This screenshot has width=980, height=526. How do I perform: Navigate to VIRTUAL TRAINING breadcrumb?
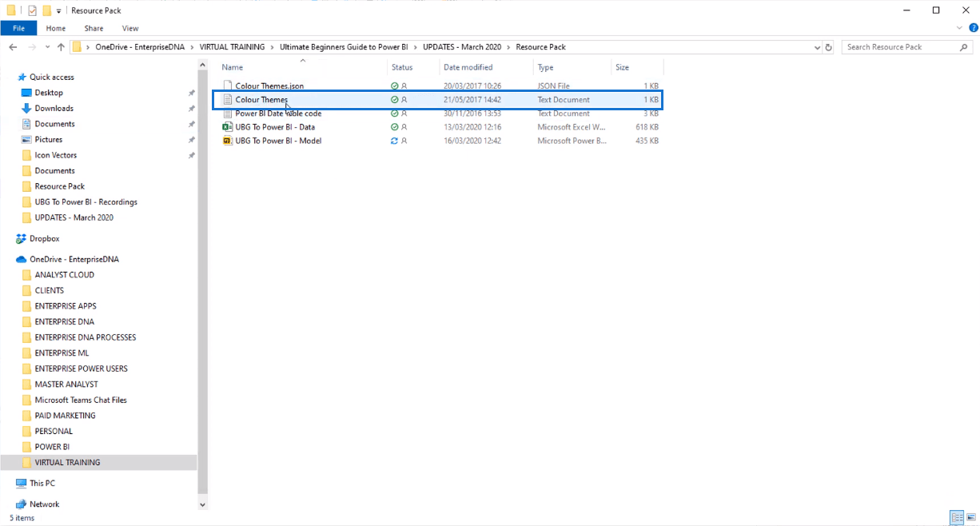232,47
